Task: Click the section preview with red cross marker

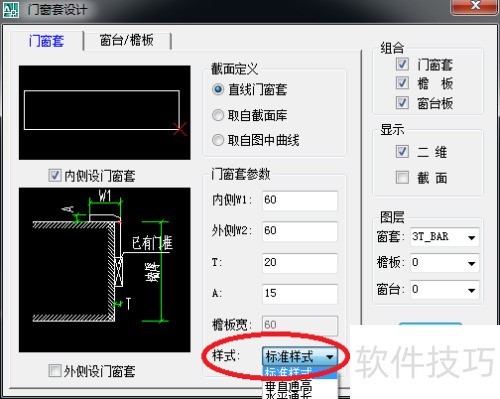Action: [x=105, y=113]
